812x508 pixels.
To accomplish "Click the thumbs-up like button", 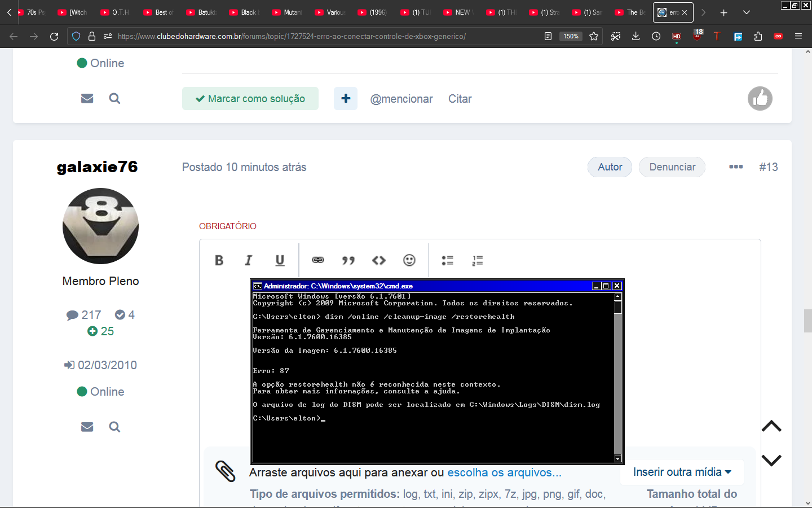I will click(x=760, y=99).
